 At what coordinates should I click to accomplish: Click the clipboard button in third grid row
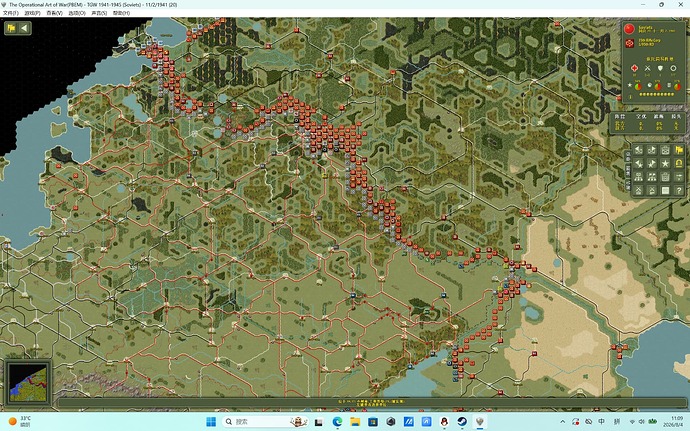tap(665, 177)
